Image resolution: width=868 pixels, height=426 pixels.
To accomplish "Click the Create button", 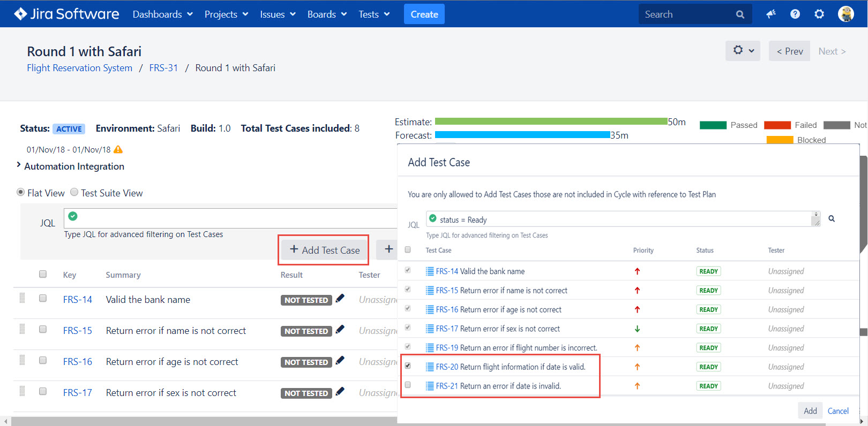I will (x=424, y=14).
